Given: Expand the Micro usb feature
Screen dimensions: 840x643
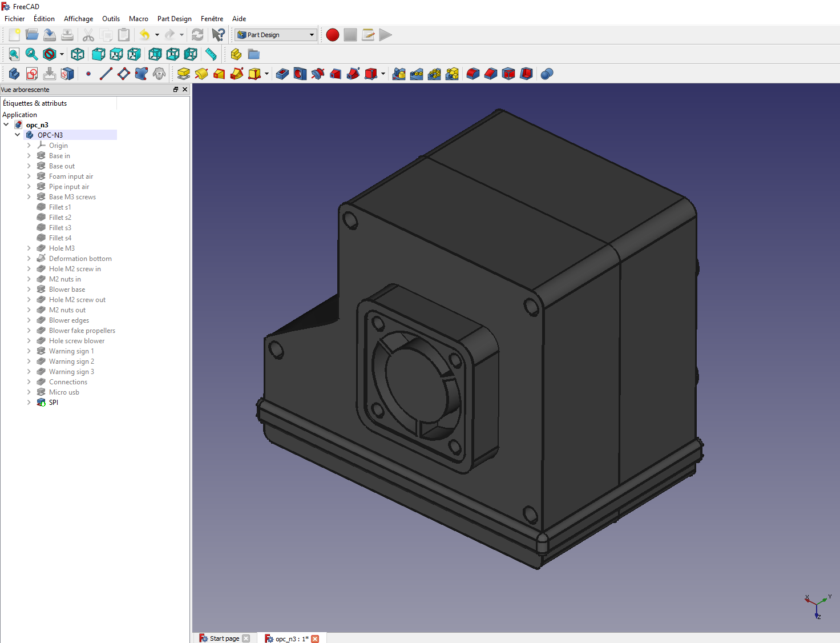Looking at the screenshot, I should [29, 392].
